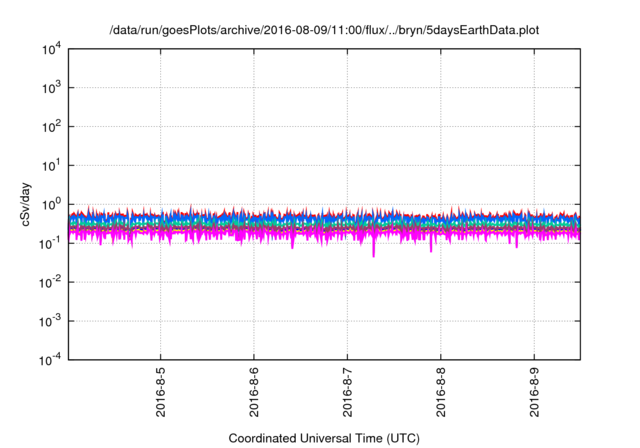Click the 2016-8-7 date label
Image resolution: width=640 pixels, height=448 pixels.
(x=347, y=392)
